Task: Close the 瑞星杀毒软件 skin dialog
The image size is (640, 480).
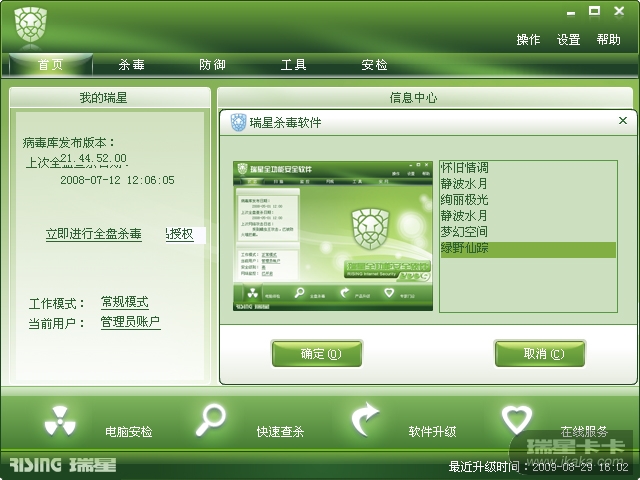Action: coord(623,120)
